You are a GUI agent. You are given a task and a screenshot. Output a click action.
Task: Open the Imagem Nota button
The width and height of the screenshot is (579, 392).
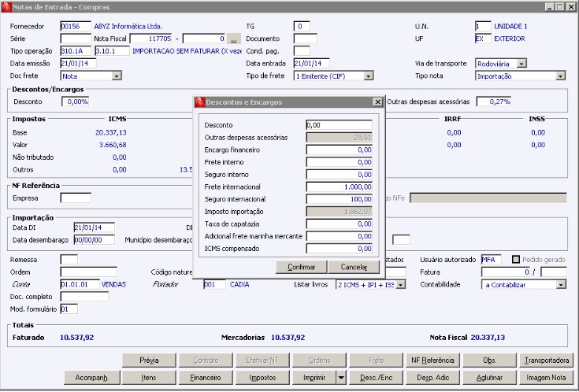547,378
